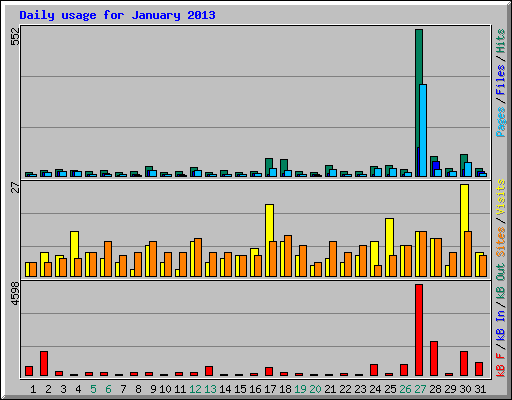Viewport: 512px width, 400px height.
Task: Click day label 17 on the x-axis
Action: [x=270, y=389]
